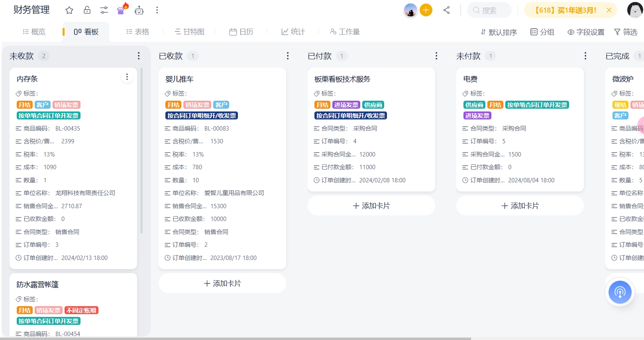Click the 不固定账期 tag on 防水露营帐篷 card
This screenshot has width=644, height=340.
coord(81,310)
